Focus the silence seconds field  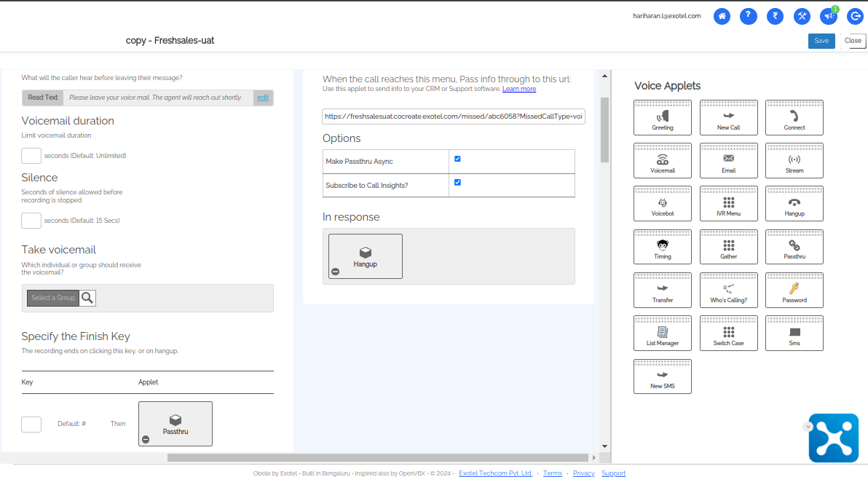(31, 220)
